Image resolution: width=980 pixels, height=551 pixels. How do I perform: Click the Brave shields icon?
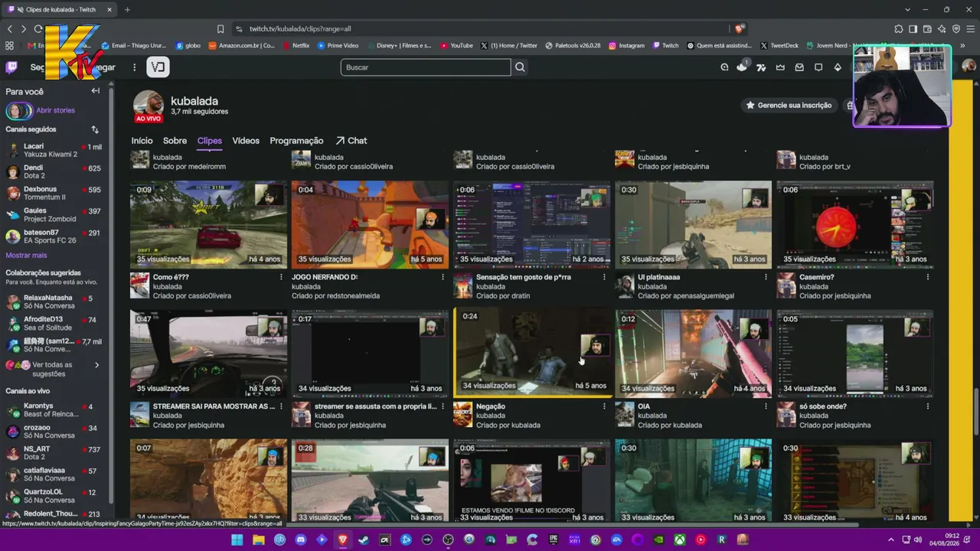click(739, 29)
